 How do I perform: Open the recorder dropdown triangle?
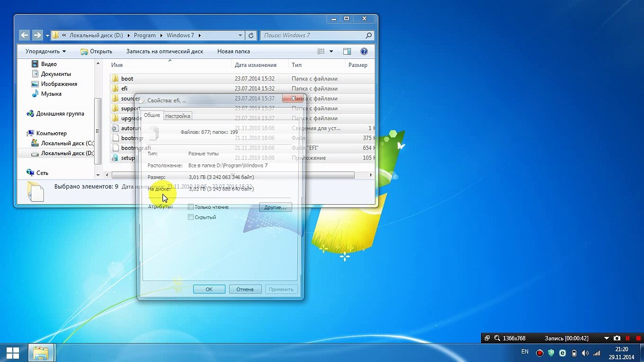click(606, 338)
